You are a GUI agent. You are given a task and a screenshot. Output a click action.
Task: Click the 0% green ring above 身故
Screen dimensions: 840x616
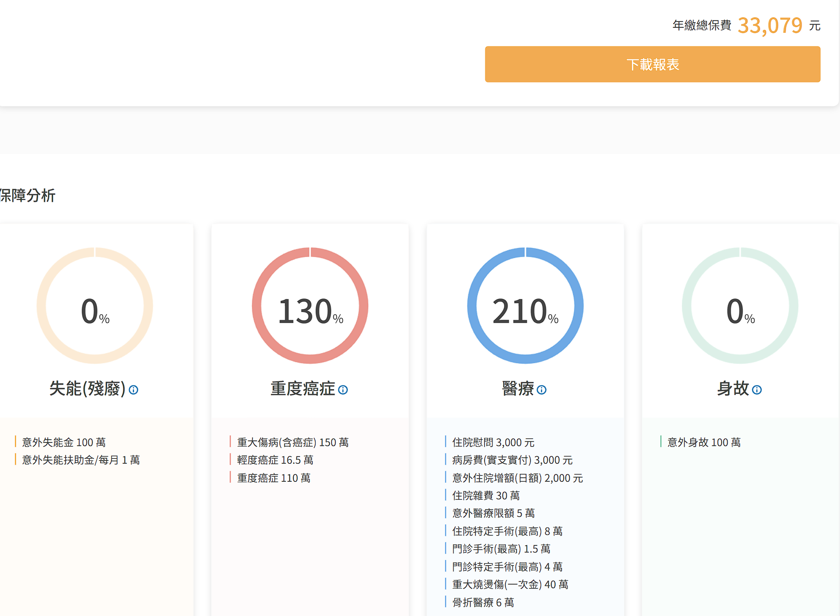[740, 305]
